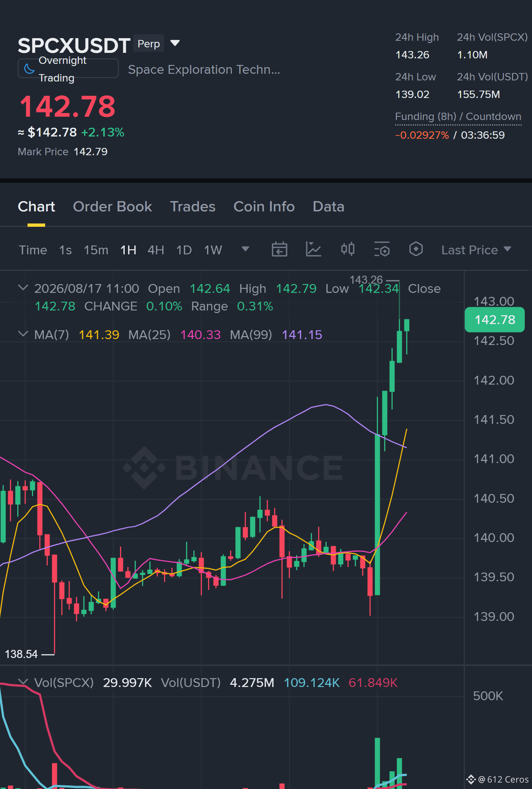Select the 15m interval
The height and width of the screenshot is (789, 532).
[x=96, y=250]
